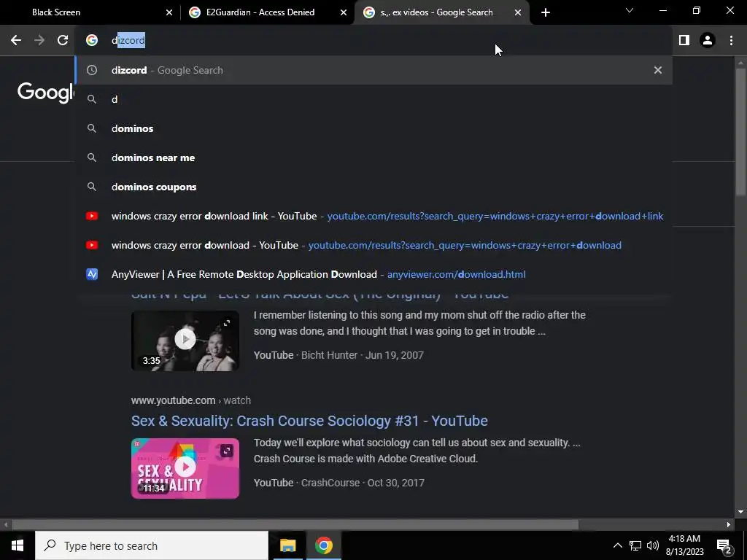Remove the dizcord history suggestion
This screenshot has width=747, height=560.
(658, 70)
